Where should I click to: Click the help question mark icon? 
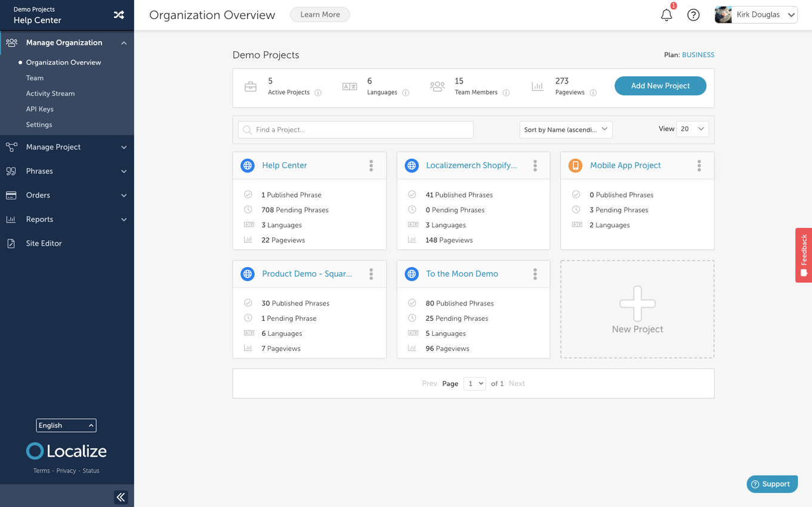pyautogui.click(x=693, y=15)
